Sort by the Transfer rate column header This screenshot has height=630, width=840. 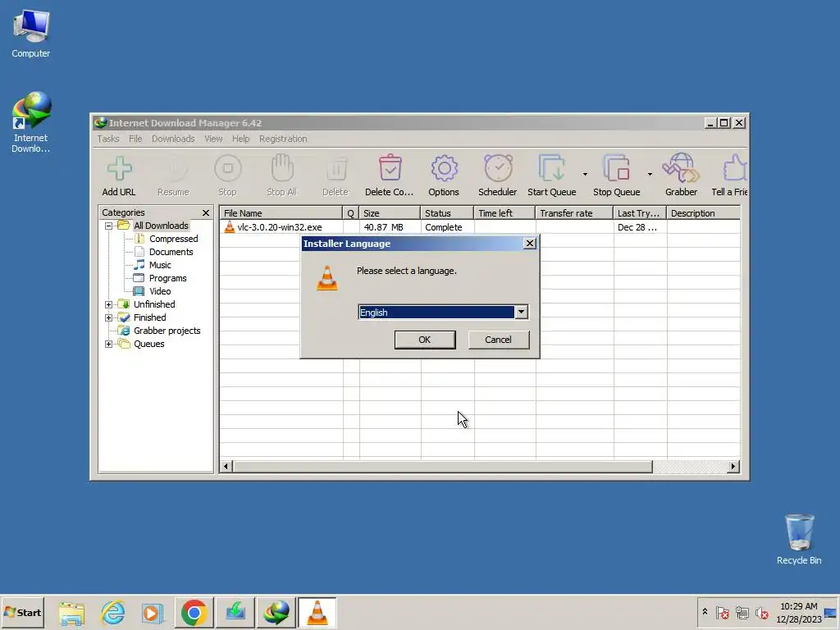click(x=574, y=213)
